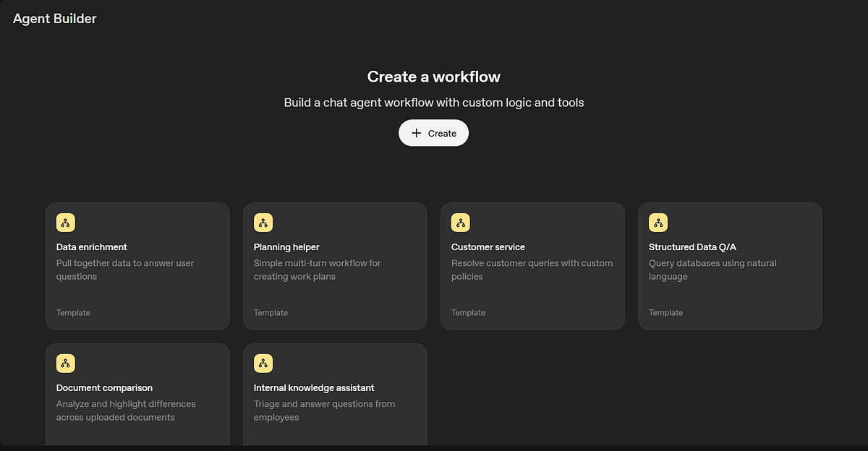Open the Data enrichment template card
Screen dimensions: 868x451
137,266
